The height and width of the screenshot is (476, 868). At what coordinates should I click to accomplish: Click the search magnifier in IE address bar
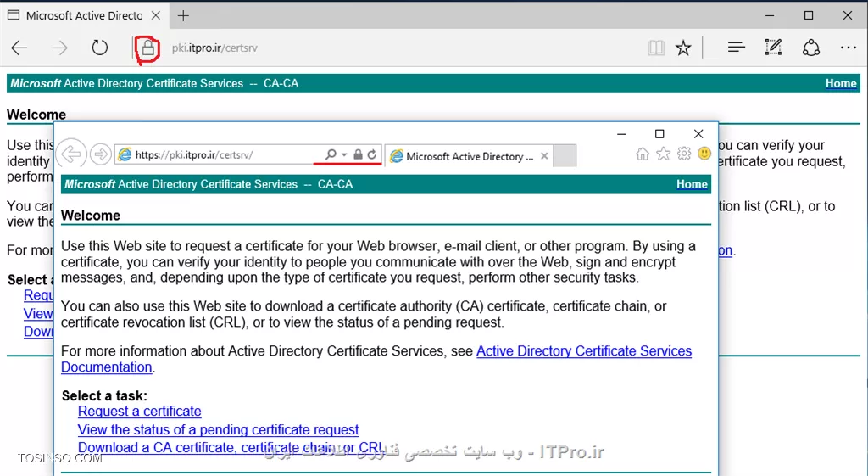tap(331, 154)
